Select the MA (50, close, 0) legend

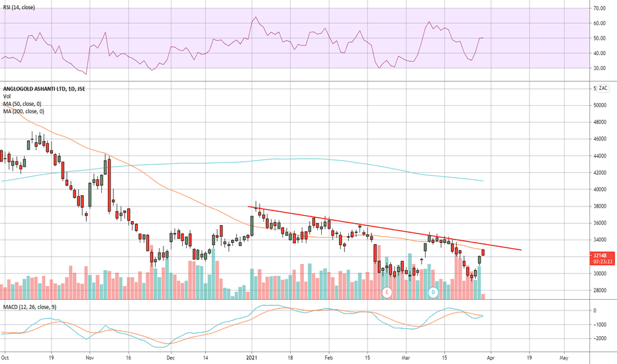[x=22, y=104]
